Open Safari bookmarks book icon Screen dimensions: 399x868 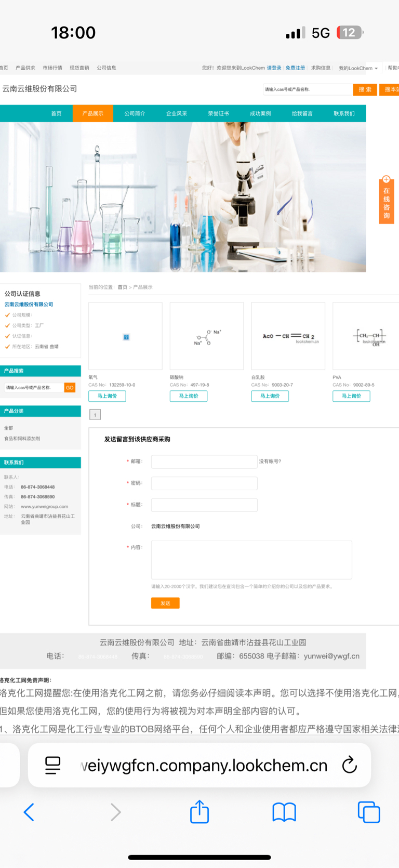tap(284, 812)
